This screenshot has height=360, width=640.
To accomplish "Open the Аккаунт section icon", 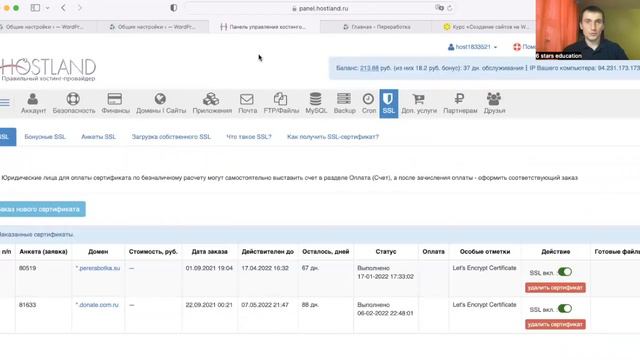I will 33,99.
